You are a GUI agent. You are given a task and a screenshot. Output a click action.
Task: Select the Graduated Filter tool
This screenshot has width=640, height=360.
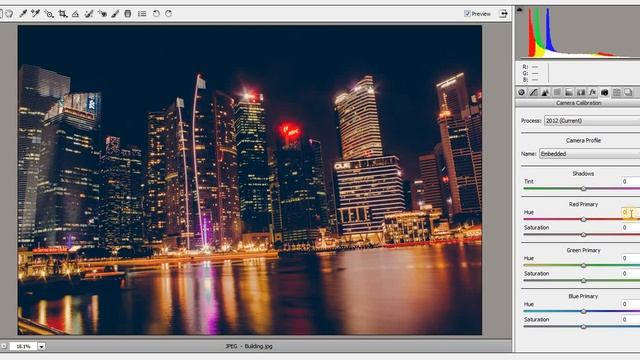pos(128,14)
